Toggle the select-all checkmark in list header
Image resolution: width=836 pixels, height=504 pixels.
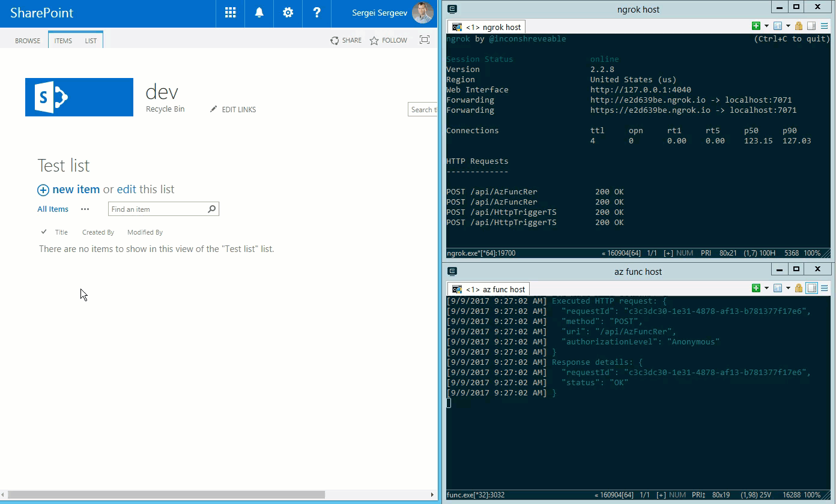(44, 232)
